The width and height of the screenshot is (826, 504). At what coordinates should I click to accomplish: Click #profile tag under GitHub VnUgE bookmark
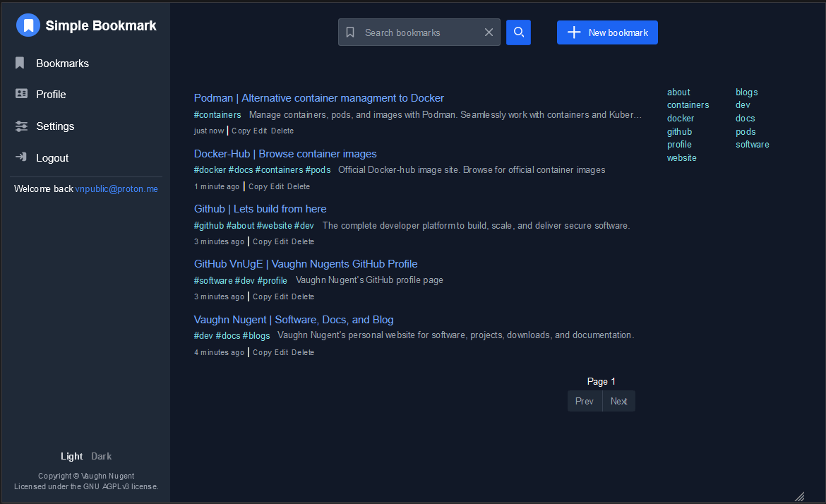coord(273,281)
